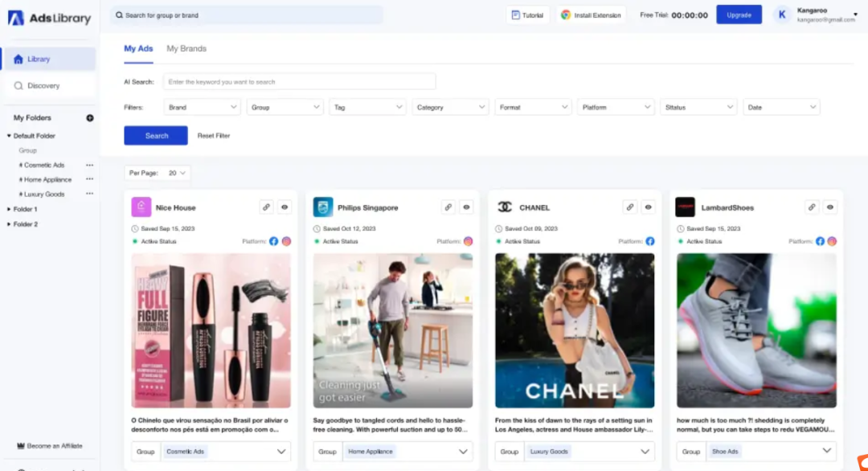This screenshot has height=471, width=868.
Task: Toggle visibility eye on Philips Singapore ad
Action: point(467,207)
